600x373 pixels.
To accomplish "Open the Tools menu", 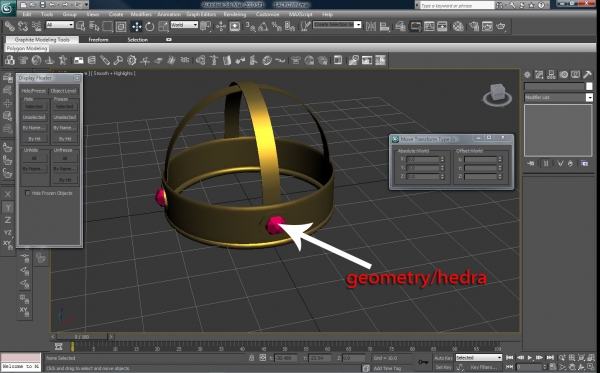I will pos(47,15).
